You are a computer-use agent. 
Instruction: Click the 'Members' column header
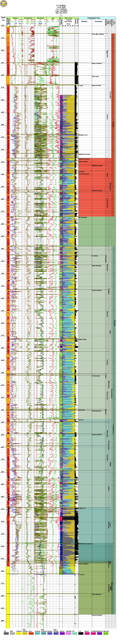84,21
